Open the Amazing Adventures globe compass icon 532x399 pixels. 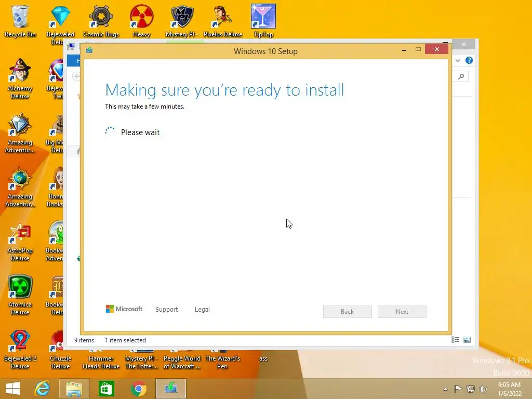(20, 187)
